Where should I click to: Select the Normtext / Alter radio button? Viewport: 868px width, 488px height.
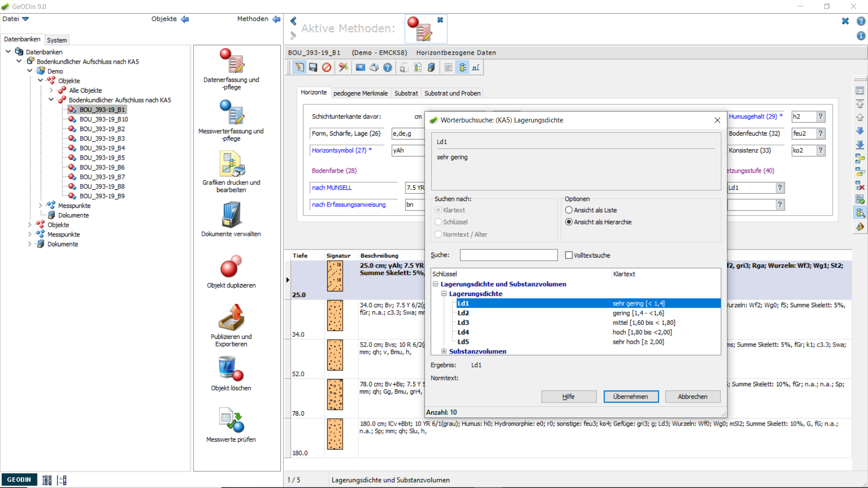[x=438, y=235]
